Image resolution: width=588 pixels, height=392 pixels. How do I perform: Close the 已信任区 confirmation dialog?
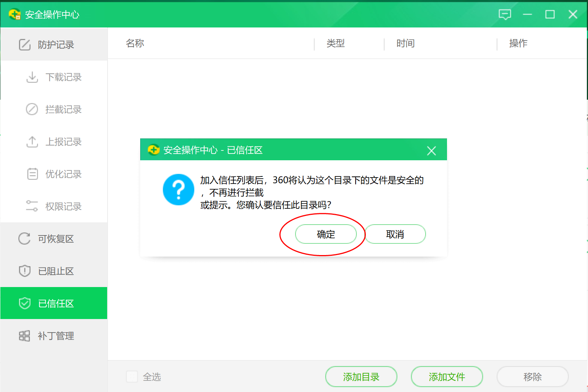[x=431, y=151]
